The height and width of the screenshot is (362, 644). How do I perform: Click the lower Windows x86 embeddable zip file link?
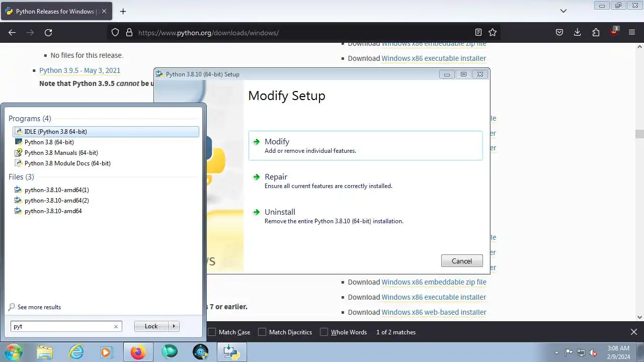pyautogui.click(x=434, y=282)
